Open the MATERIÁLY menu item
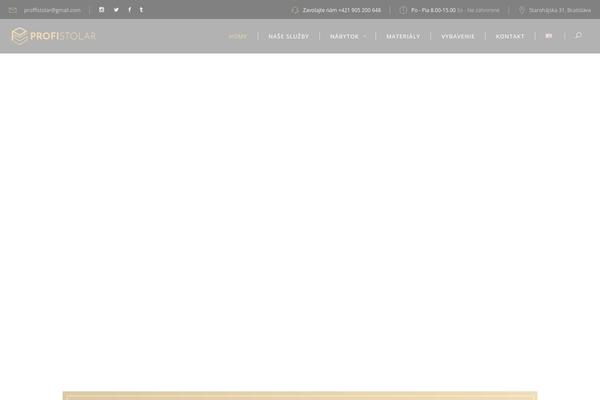 tap(403, 36)
